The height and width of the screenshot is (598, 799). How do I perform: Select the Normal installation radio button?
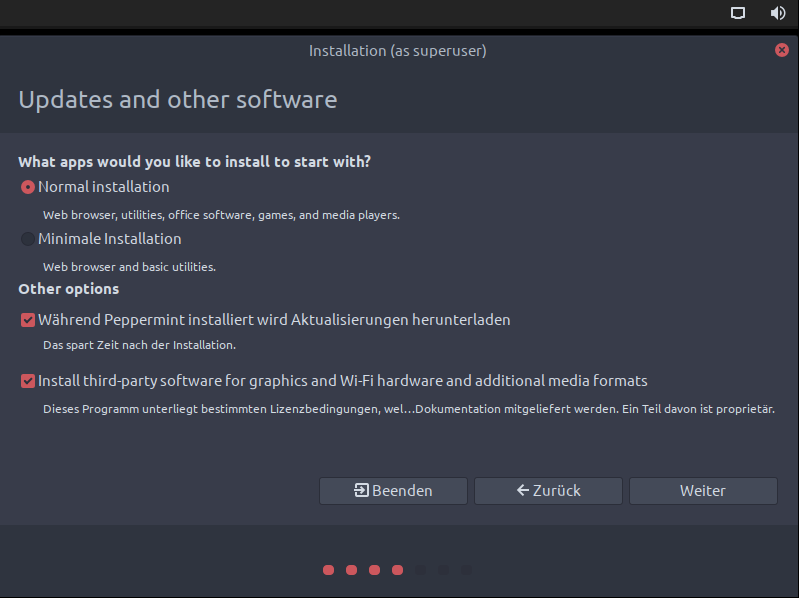[x=28, y=187]
